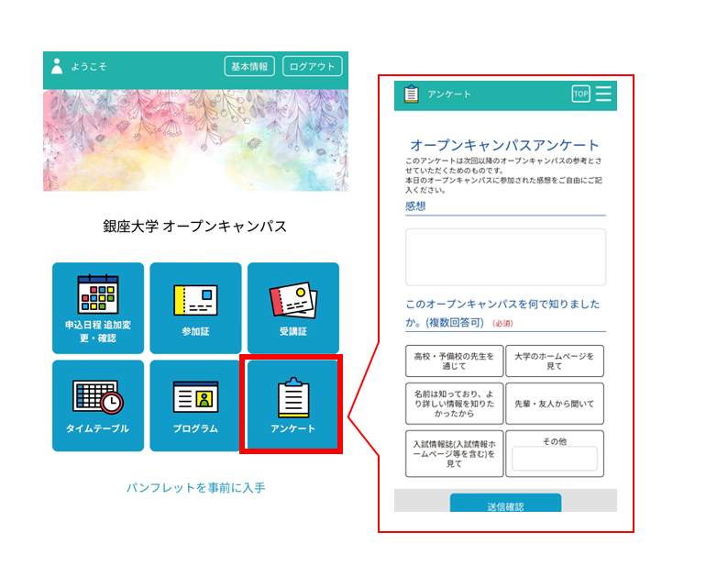Select the 大学のホームページを見て option
The image size is (717, 588).
(555, 361)
